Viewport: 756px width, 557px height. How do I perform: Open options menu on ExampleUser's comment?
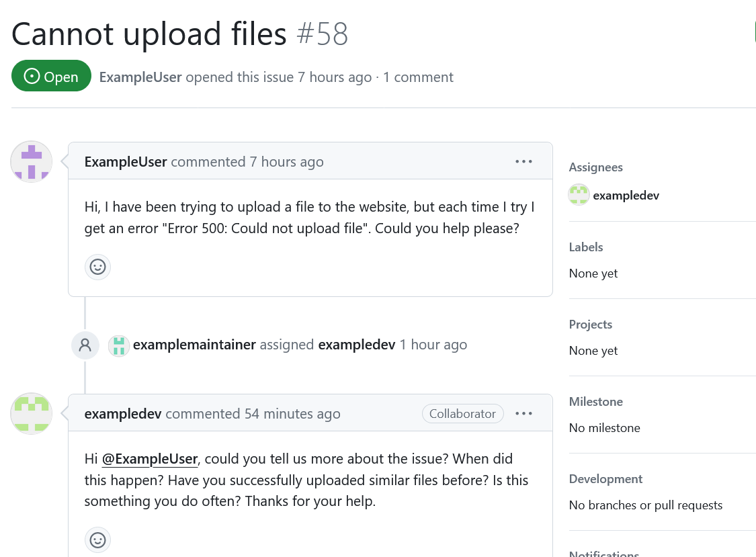[x=523, y=161]
